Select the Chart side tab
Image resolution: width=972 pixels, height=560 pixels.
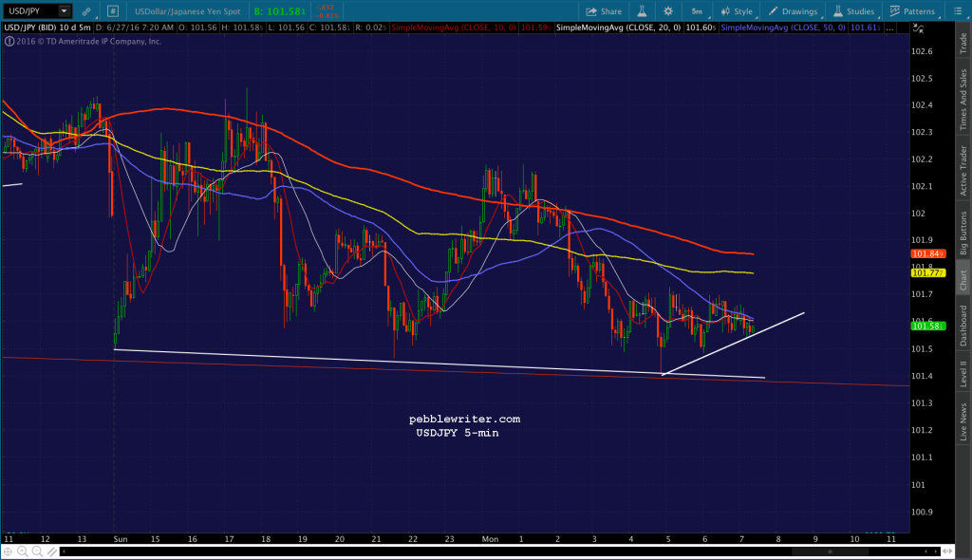click(x=963, y=280)
